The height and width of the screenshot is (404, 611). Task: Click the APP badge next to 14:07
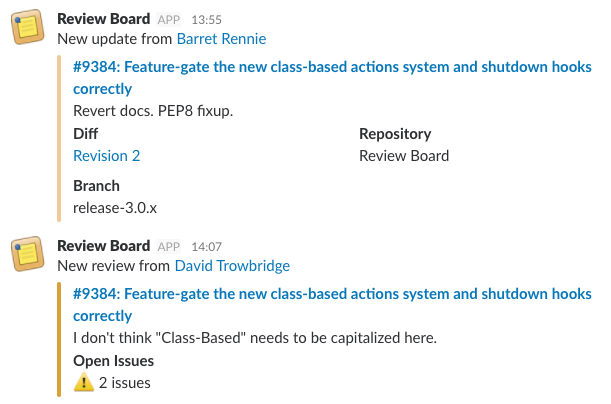(169, 246)
